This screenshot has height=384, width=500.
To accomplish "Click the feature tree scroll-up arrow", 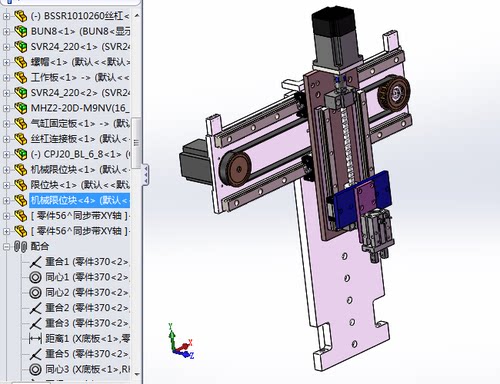I will 137,16.
